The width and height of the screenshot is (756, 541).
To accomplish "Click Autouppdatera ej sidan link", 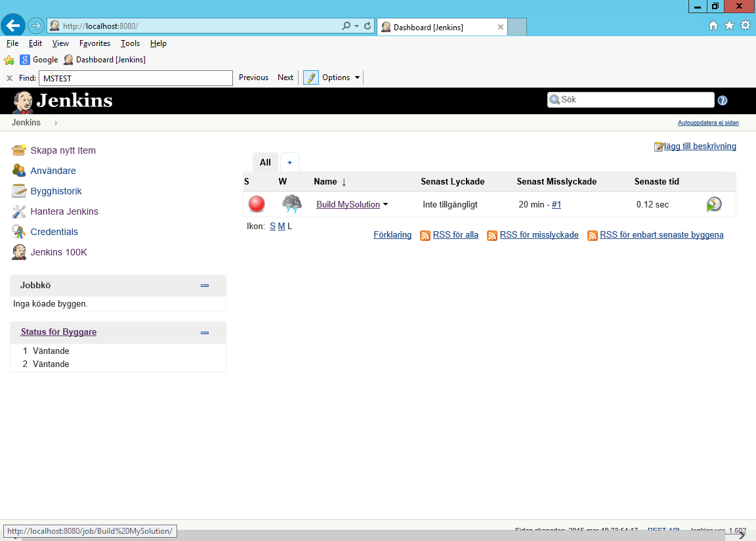I will coord(708,123).
